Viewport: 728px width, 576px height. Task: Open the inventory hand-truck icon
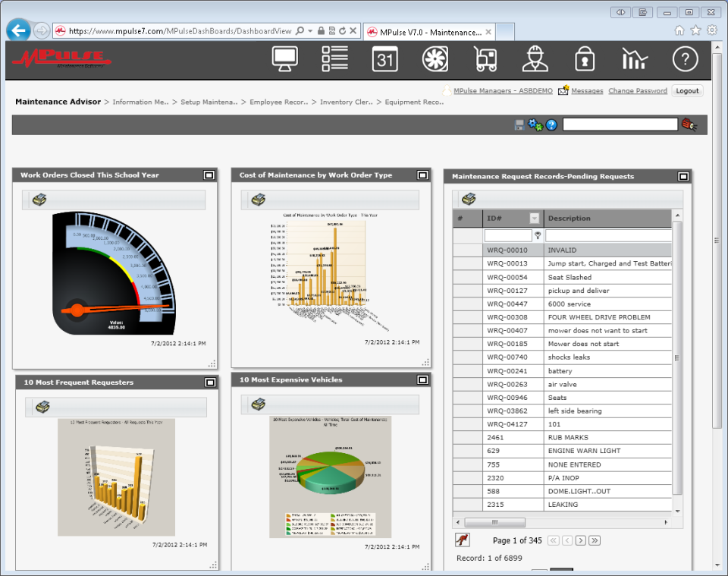[x=485, y=59]
